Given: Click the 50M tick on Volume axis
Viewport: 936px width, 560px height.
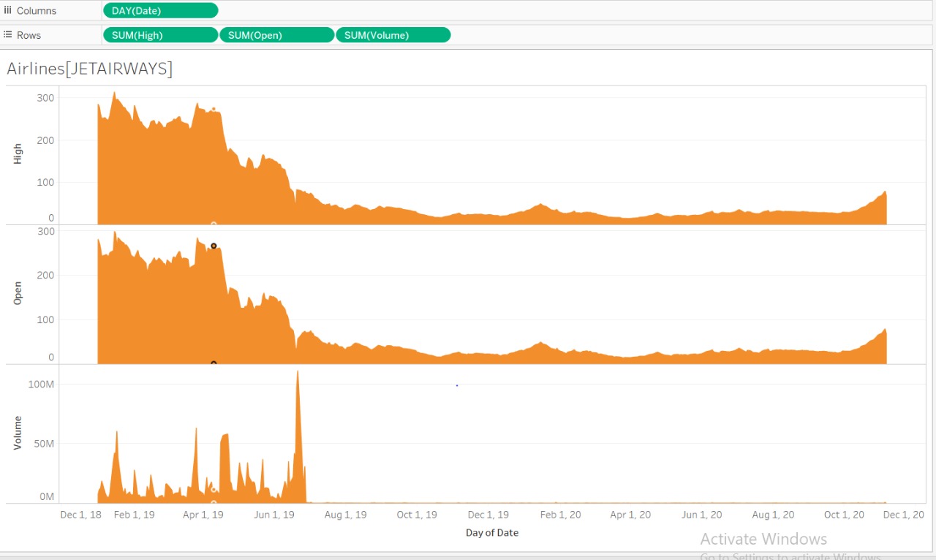Looking at the screenshot, I should click(44, 444).
